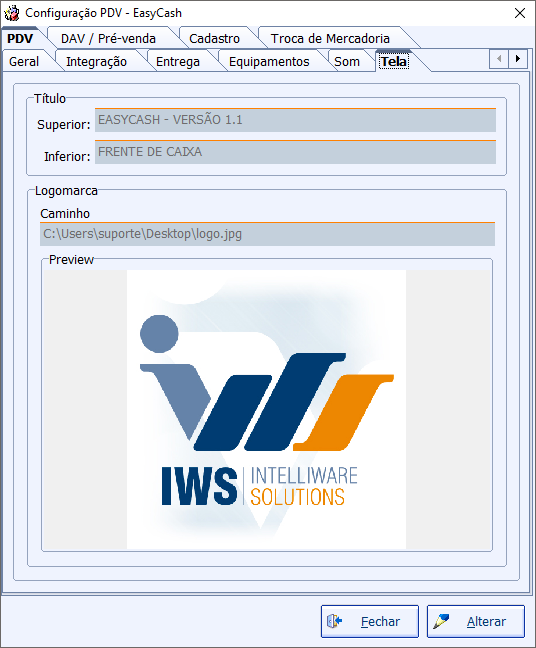Click the door icon on Fechar button

tap(334, 621)
